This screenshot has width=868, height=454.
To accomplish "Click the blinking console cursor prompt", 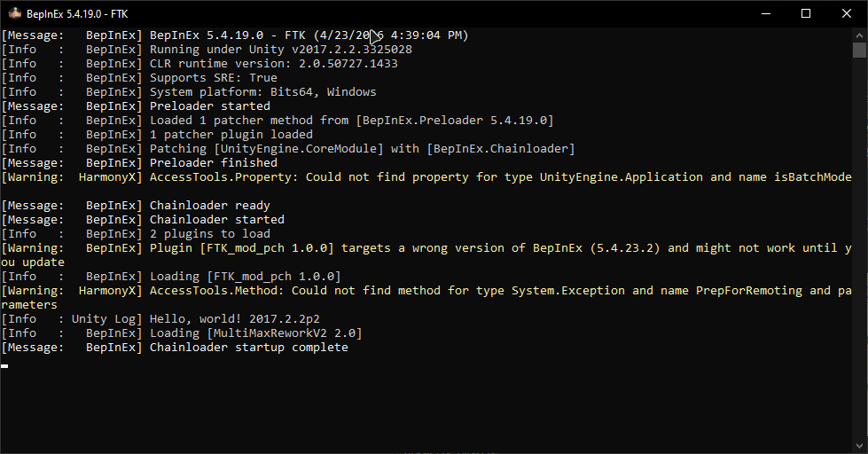I will pyautogui.click(x=4, y=365).
